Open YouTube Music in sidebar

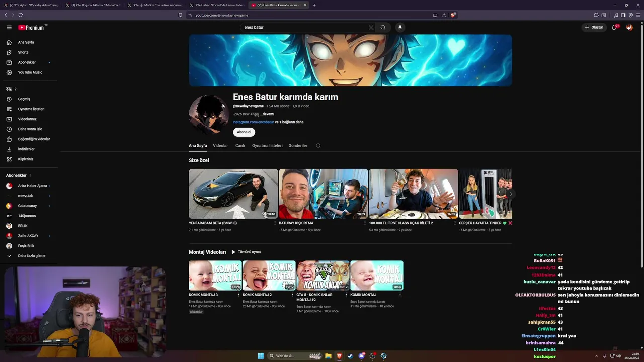click(x=29, y=72)
